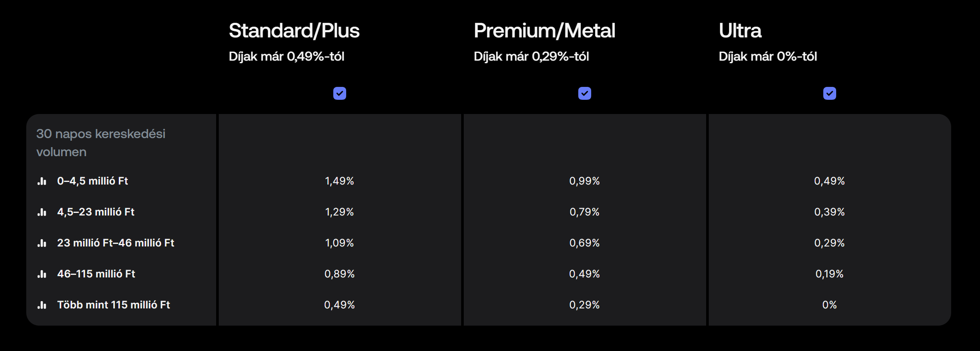Click the 0,79% fee in Premium/Metal column
The image size is (980, 351).
(x=584, y=212)
